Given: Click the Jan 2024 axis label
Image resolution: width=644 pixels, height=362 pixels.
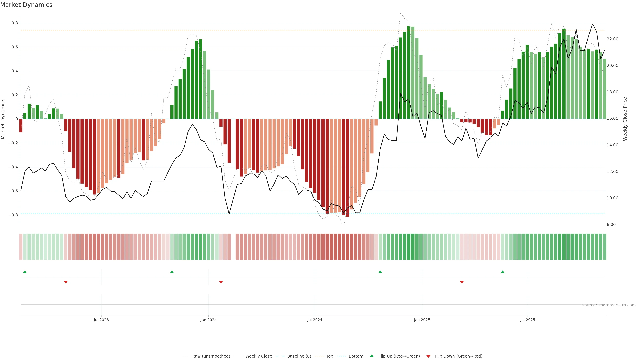Looking at the screenshot, I should (208, 320).
